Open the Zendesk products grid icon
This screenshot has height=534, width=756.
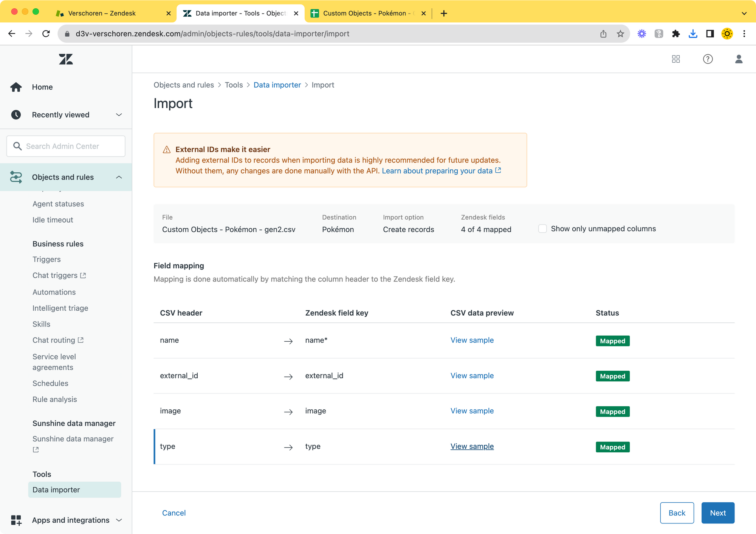coord(676,59)
